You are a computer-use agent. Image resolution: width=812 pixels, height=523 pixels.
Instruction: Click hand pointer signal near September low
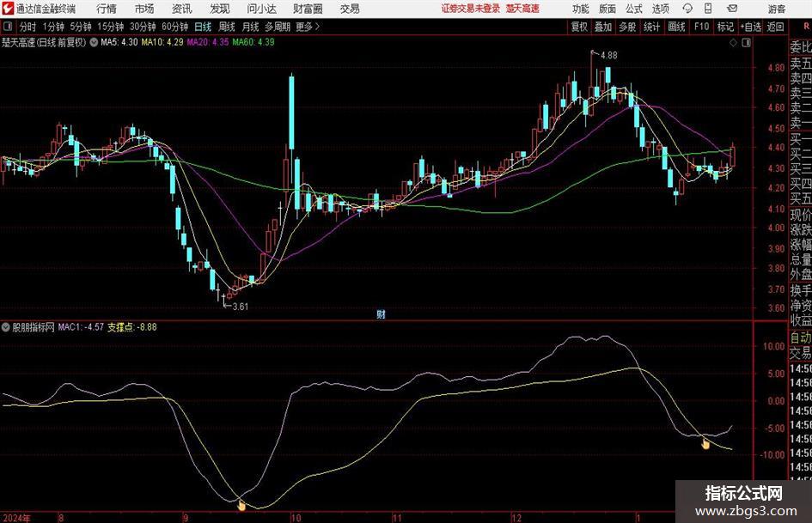[241, 505]
